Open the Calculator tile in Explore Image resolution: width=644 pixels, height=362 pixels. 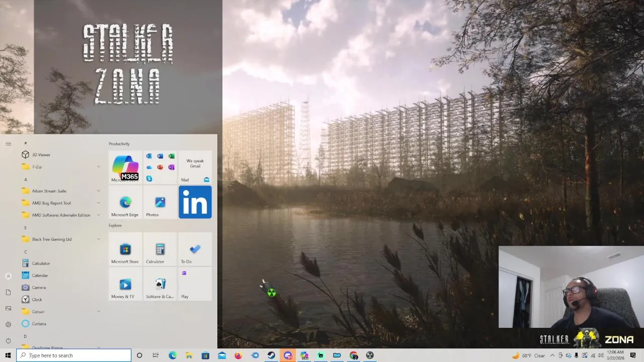[160, 249]
